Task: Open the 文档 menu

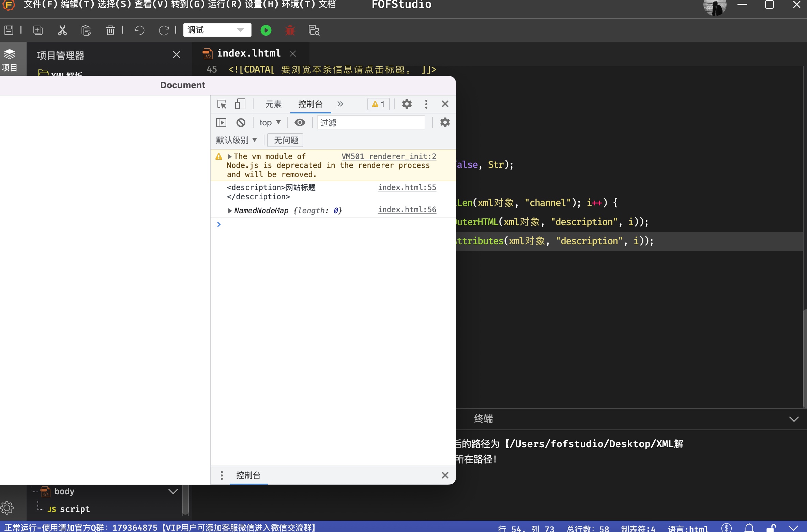Action: (327, 5)
